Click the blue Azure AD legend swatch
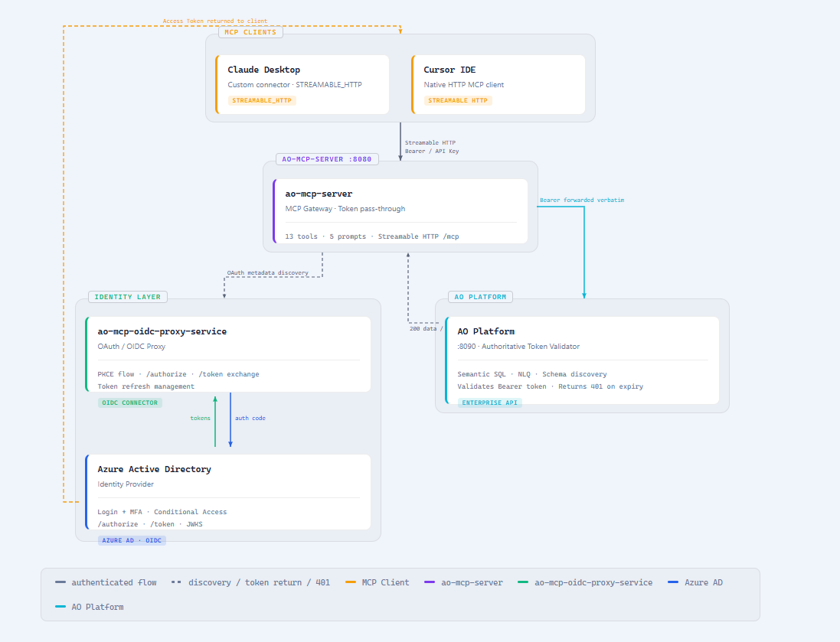 click(673, 582)
